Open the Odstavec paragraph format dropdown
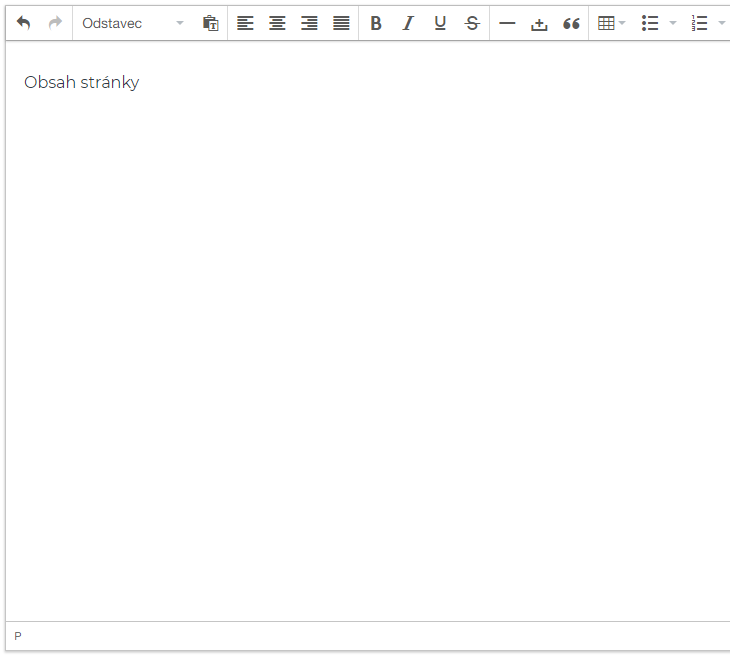This screenshot has width=730, height=656. (133, 23)
